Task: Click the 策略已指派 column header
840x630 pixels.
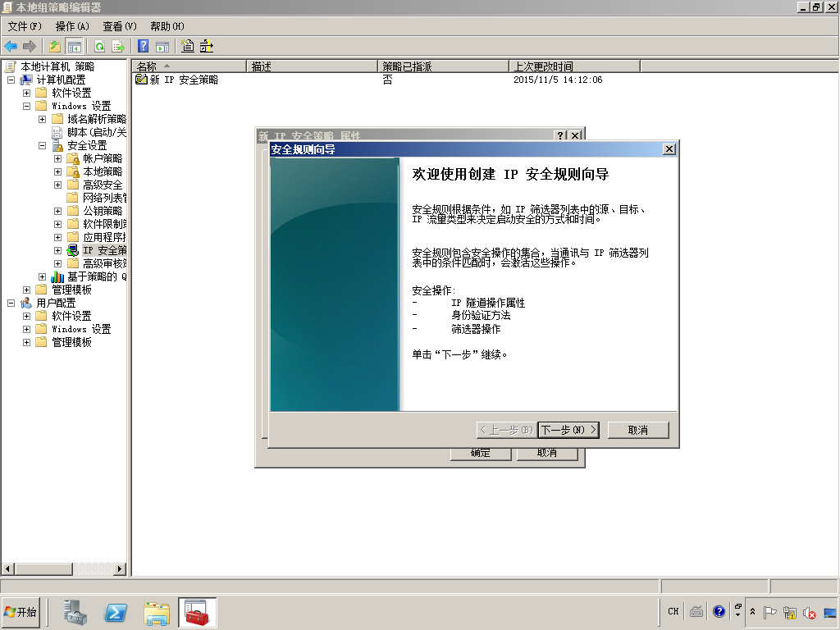Action: point(443,66)
